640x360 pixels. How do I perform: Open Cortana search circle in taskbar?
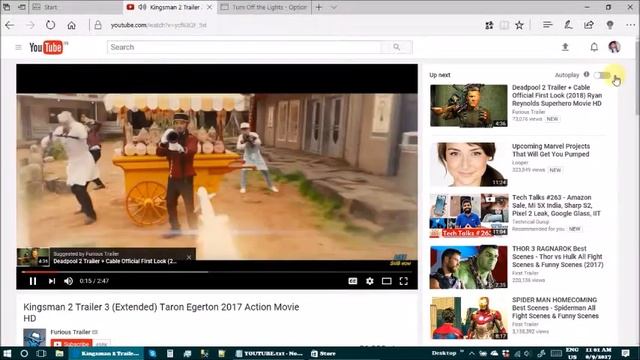[24, 353]
